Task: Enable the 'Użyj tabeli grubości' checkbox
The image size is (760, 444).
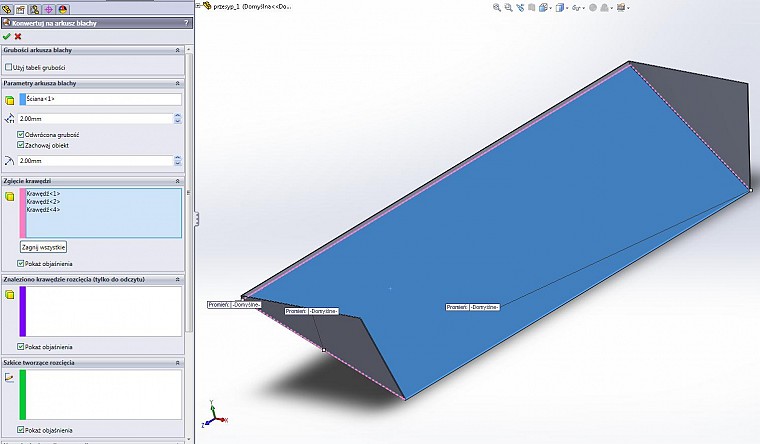Action: coord(10,67)
